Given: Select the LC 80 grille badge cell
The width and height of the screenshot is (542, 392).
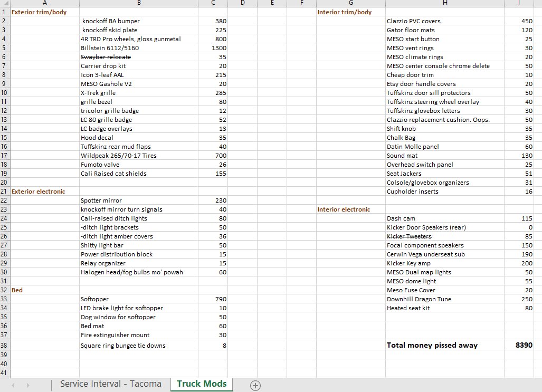Looking at the screenshot, I should [x=139, y=120].
